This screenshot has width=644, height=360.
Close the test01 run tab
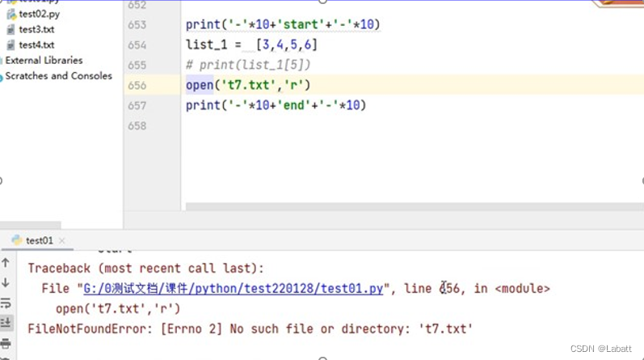61,241
